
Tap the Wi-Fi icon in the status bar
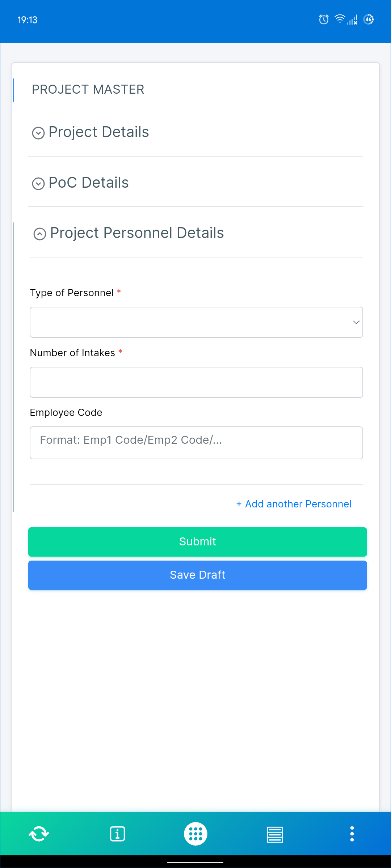[340, 19]
